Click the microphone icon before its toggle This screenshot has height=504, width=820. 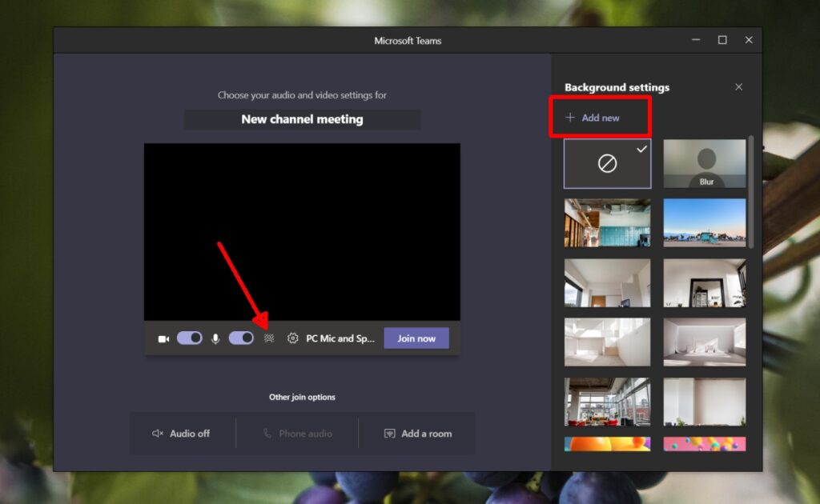click(215, 338)
